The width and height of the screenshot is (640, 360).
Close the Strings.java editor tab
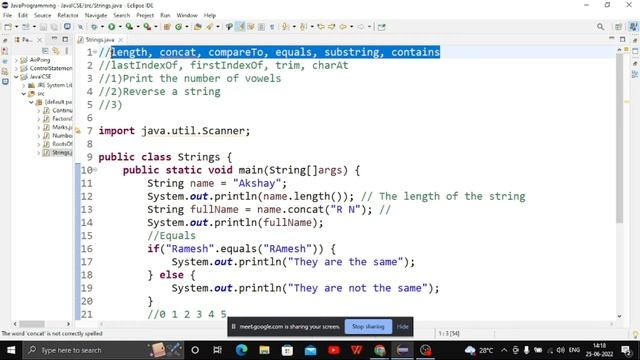121,40
